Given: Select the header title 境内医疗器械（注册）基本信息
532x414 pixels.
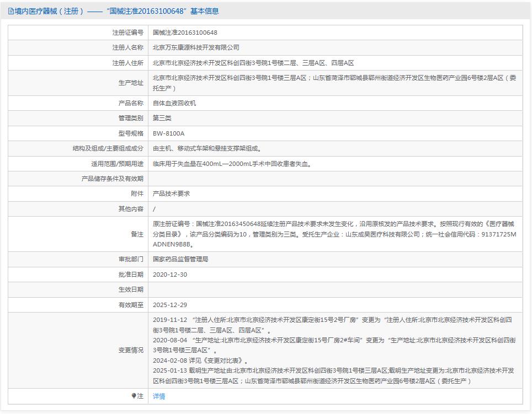Looking at the screenshot, I should [113, 11].
